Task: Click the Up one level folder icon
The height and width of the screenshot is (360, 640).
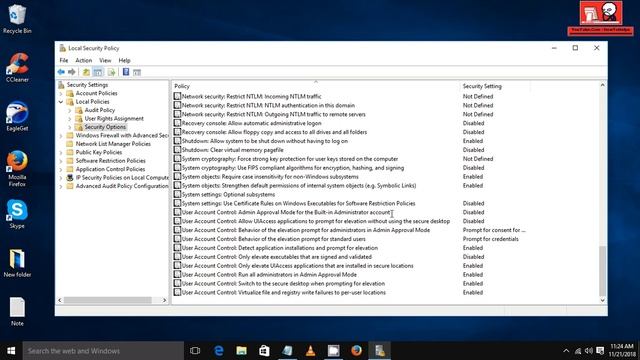Action: point(86,72)
